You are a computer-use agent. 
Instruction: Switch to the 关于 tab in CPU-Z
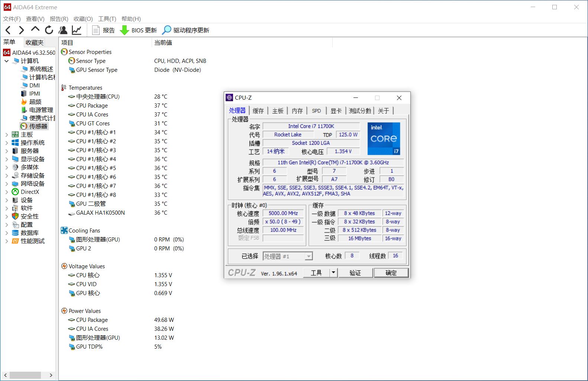pyautogui.click(x=384, y=111)
